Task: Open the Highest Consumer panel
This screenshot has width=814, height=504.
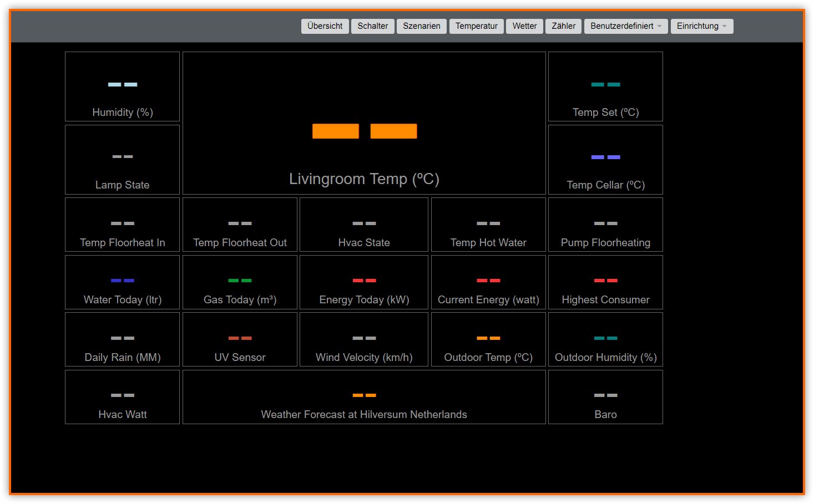Action: tap(605, 282)
